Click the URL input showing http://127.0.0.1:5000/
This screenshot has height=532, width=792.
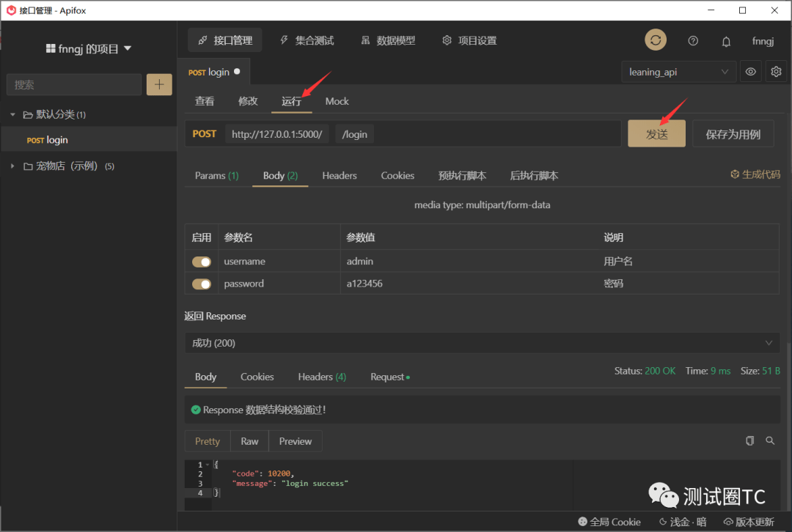(x=277, y=133)
